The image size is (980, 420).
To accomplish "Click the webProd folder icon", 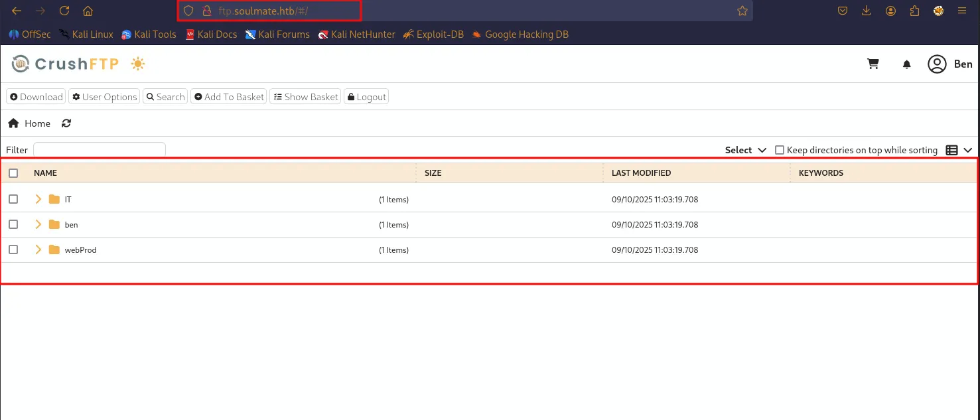I will point(54,249).
